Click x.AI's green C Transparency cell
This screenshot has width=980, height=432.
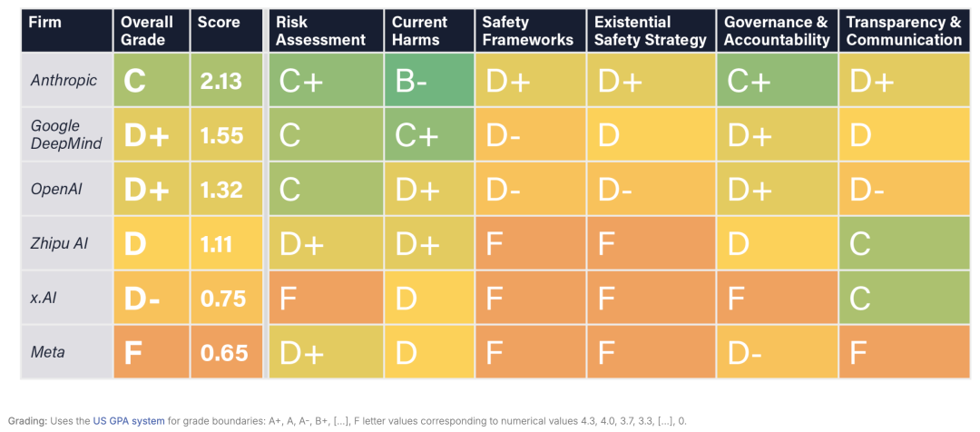(x=905, y=297)
